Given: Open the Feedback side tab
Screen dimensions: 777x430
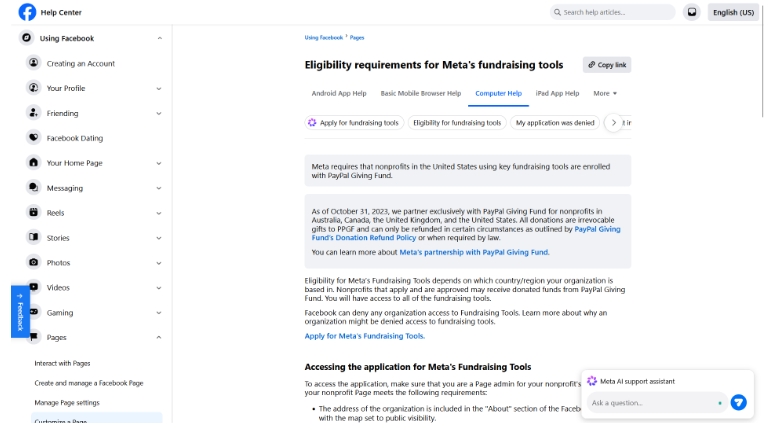Looking at the screenshot, I should [20, 312].
